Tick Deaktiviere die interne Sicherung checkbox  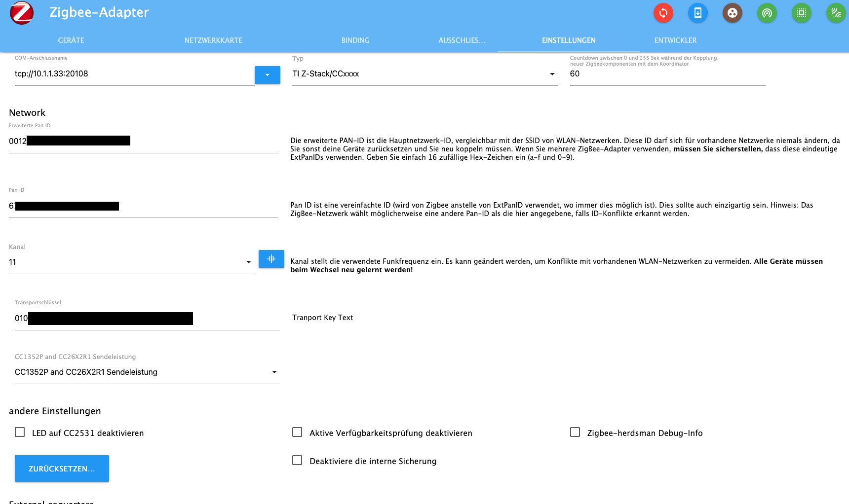(297, 460)
